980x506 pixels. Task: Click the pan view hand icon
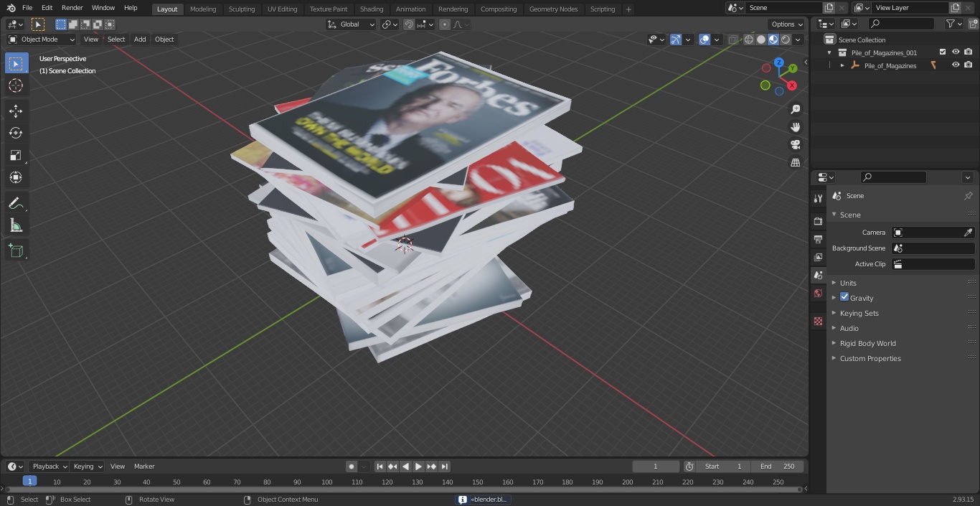point(795,127)
